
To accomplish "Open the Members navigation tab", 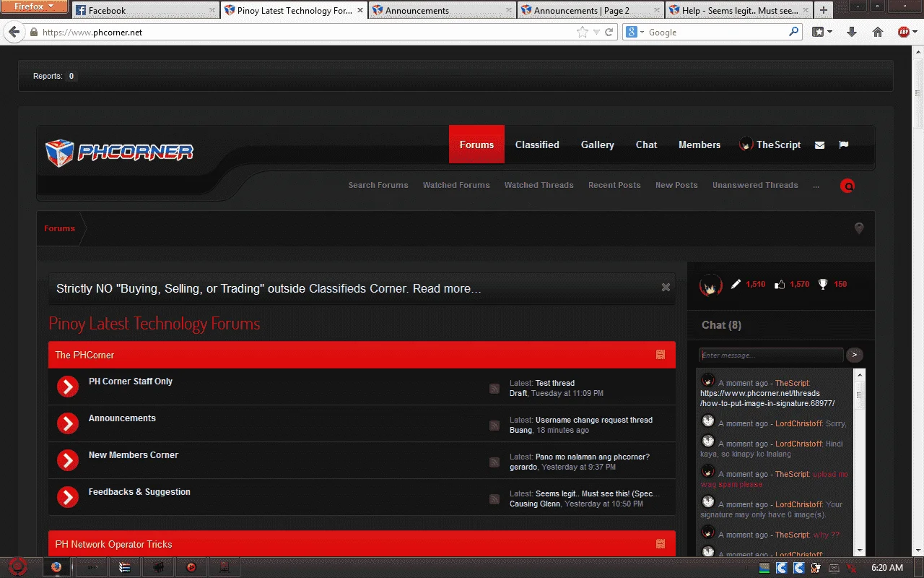I will [x=699, y=144].
